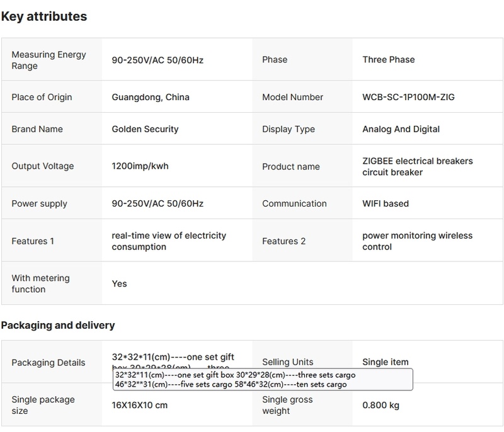
Task: Click the "Three Phase" value
Action: coord(388,60)
